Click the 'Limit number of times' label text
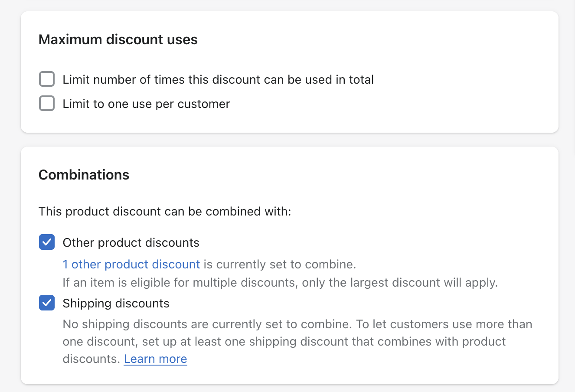Viewport: 575px width, 392px height. tap(218, 80)
